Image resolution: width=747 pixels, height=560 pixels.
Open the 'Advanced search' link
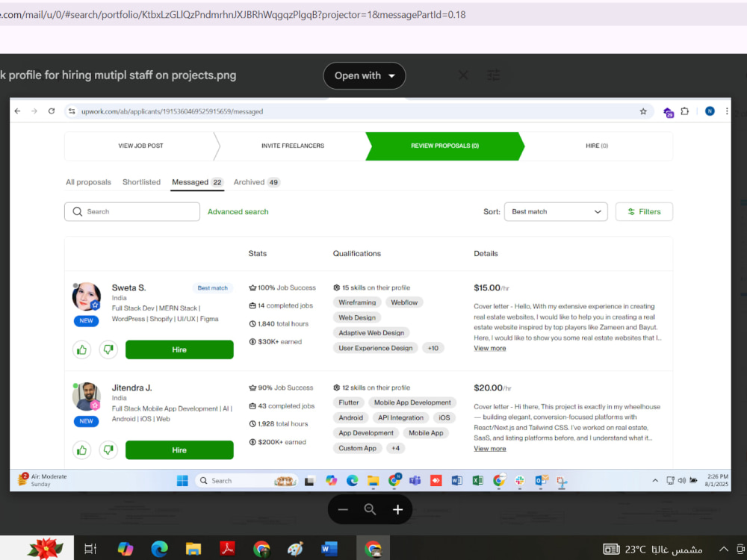pyautogui.click(x=238, y=211)
